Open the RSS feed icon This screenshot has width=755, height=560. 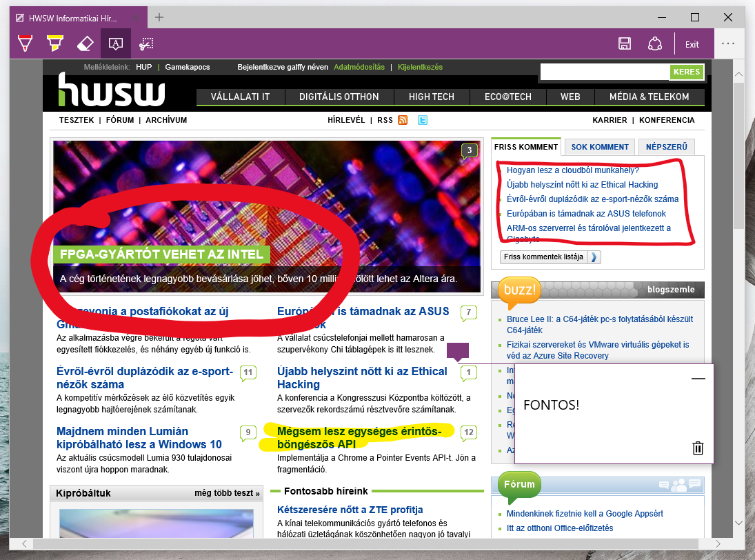point(403,120)
